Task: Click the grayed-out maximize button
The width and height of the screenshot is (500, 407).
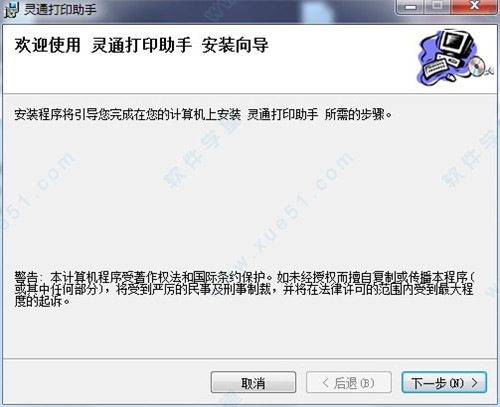Action: tap(438, 7)
